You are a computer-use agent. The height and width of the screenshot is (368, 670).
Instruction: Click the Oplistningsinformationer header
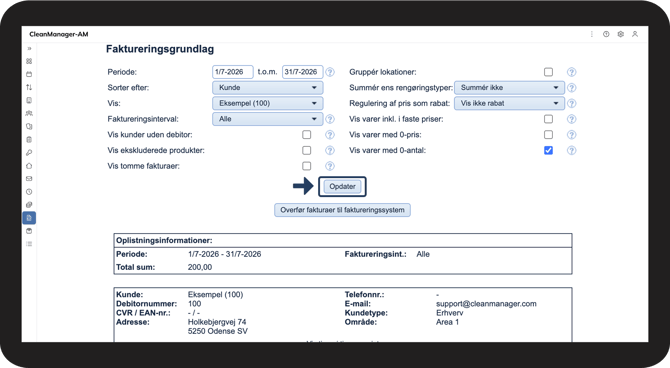[164, 241]
